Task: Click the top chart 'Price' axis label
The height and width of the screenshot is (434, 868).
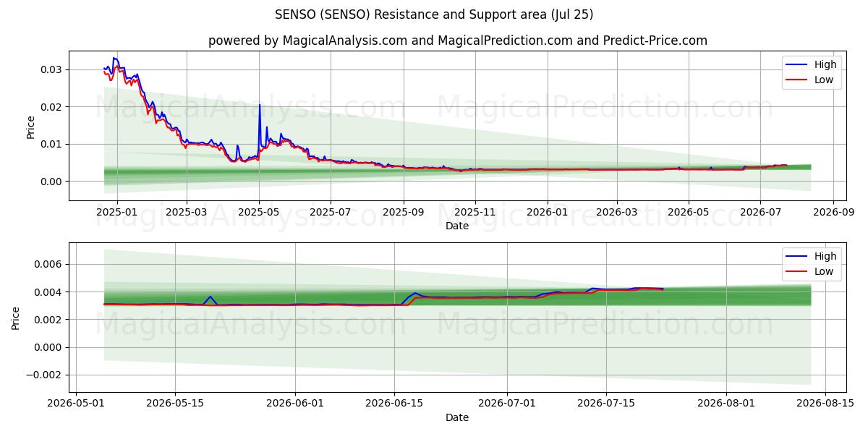Action: (30, 126)
